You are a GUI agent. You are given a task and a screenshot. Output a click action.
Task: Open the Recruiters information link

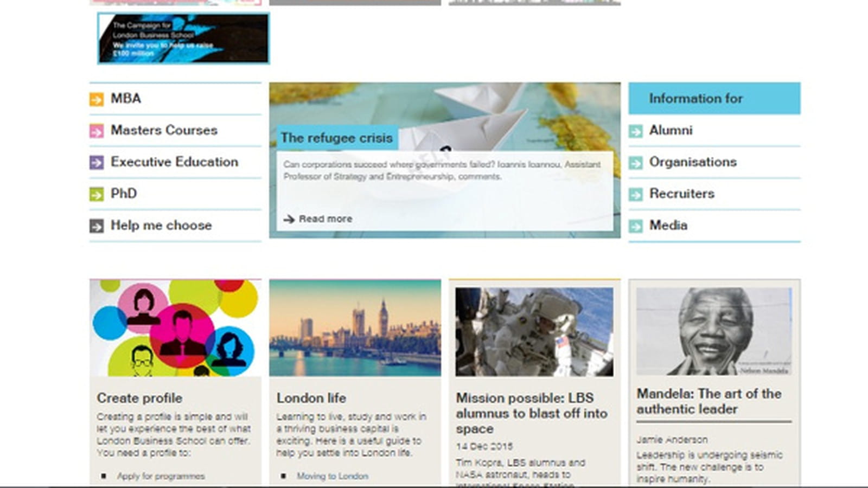pos(682,194)
